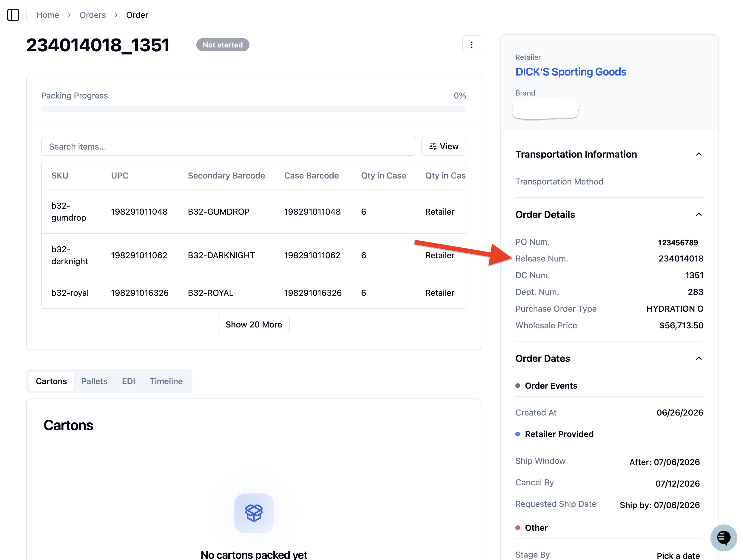Go to Orders in the breadcrumb
The height and width of the screenshot is (560, 743).
[x=93, y=15]
